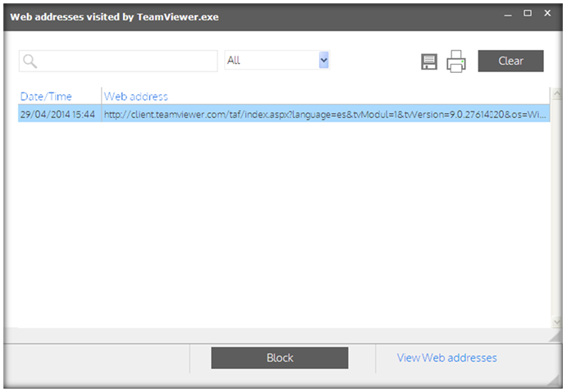This screenshot has height=392, width=567.
Task: Click the magnifier search icon
Action: click(30, 61)
